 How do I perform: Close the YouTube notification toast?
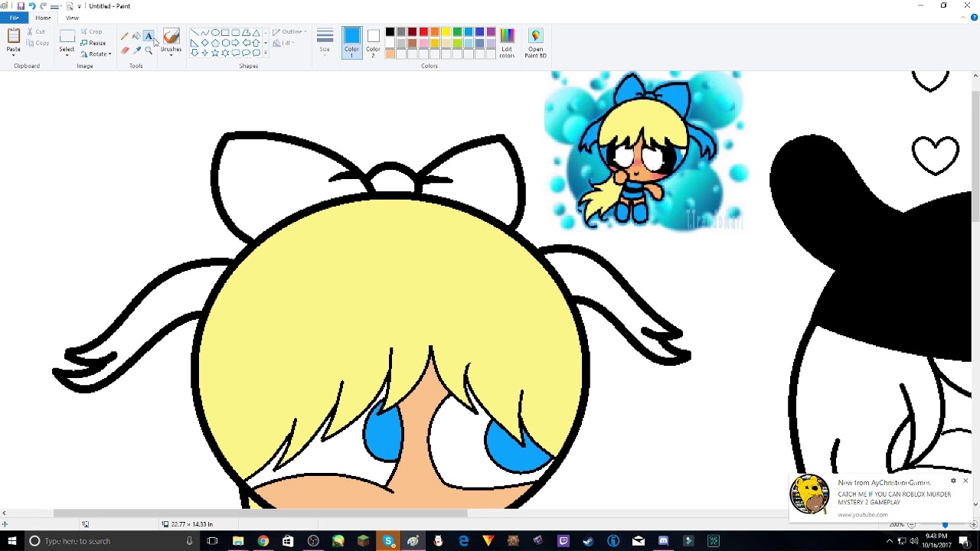[965, 481]
